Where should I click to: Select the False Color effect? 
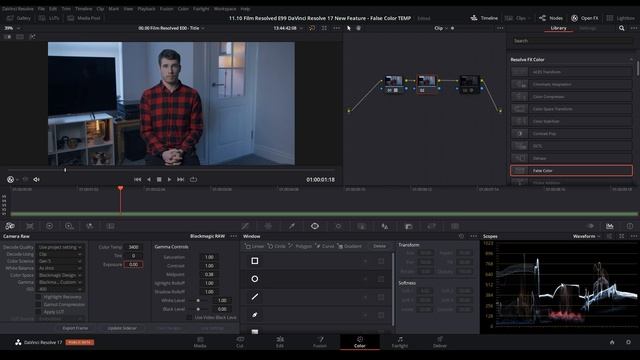571,171
